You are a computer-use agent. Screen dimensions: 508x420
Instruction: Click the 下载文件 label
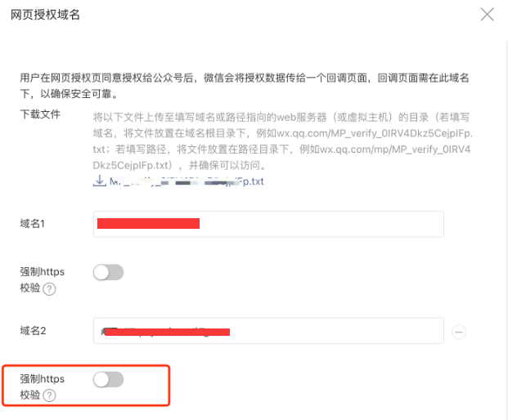[40, 114]
